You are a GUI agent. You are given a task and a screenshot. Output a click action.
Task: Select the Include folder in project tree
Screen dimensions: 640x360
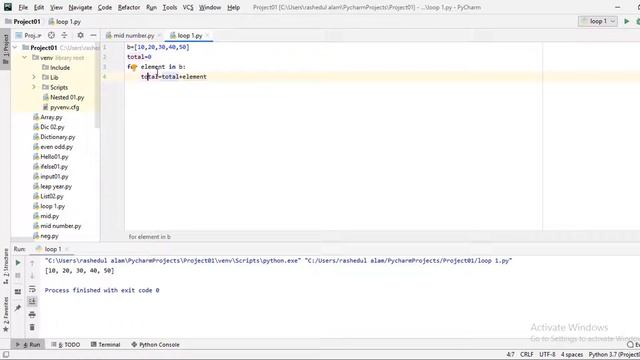[x=56, y=67]
